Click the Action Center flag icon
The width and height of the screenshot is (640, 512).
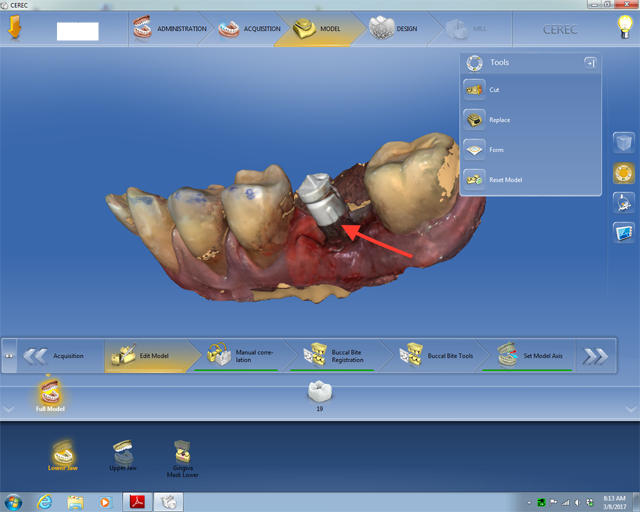coord(553,503)
